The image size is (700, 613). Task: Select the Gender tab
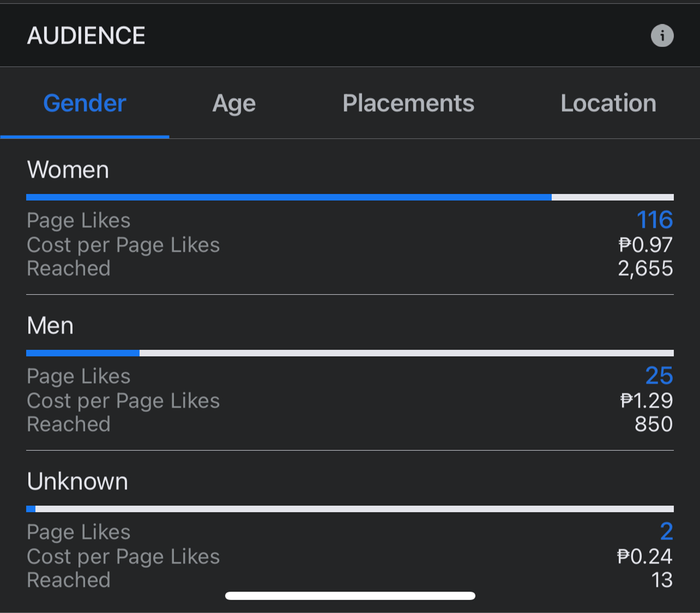(x=84, y=104)
